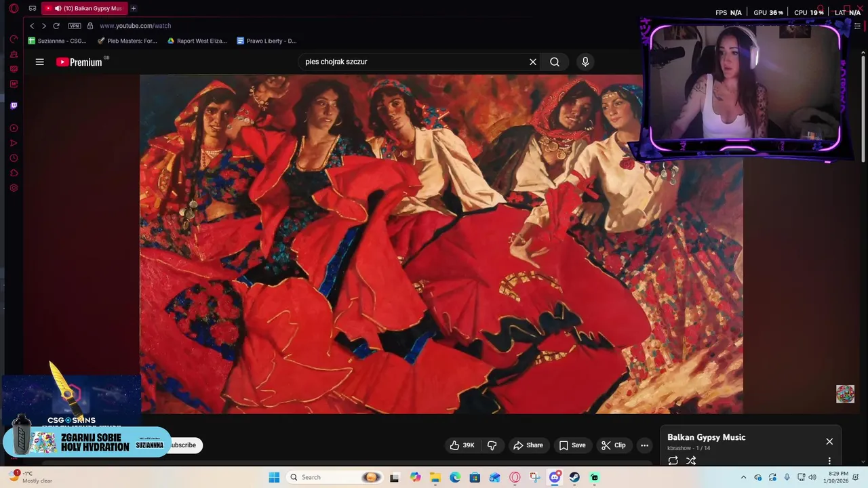Switch to the Balkan Gypsy Music tab

coord(84,9)
